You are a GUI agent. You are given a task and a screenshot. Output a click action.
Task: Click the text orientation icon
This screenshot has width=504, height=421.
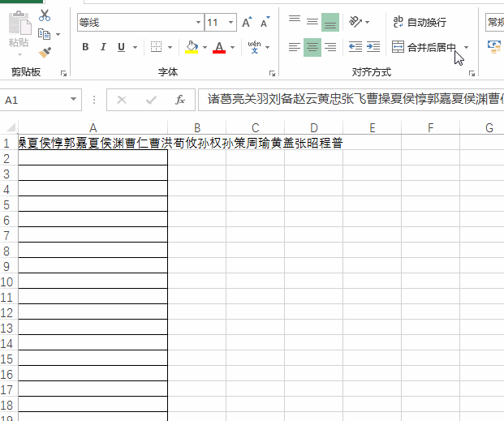coord(355,22)
